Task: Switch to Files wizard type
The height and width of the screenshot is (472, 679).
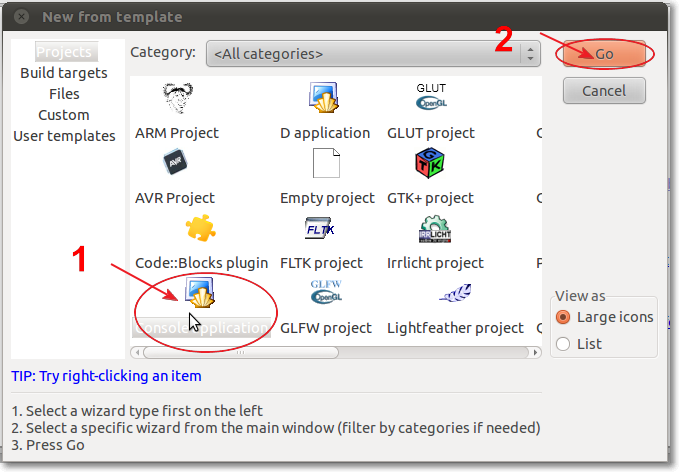Action: (x=64, y=94)
